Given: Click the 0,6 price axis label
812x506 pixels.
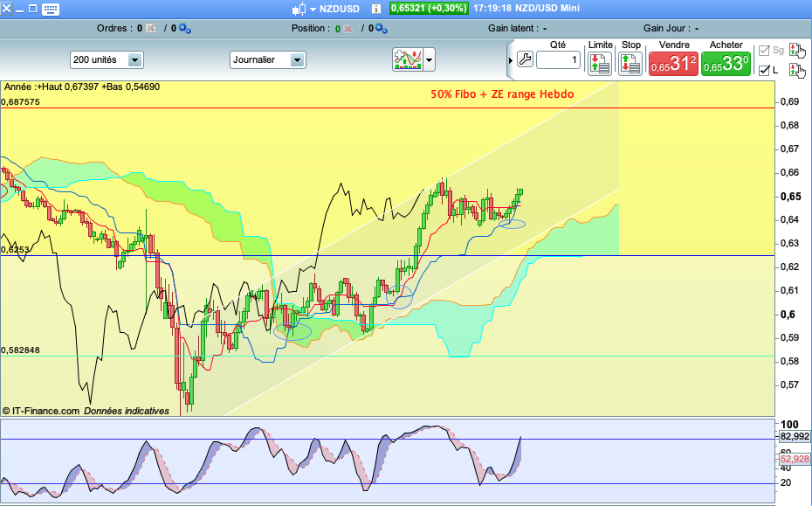Looking at the screenshot, I should click(x=788, y=315).
